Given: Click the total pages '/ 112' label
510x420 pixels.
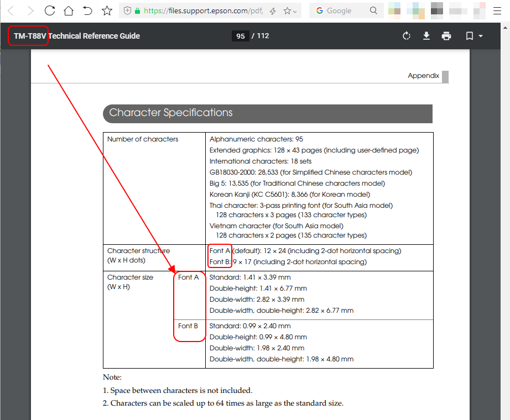Looking at the screenshot, I should (x=260, y=36).
